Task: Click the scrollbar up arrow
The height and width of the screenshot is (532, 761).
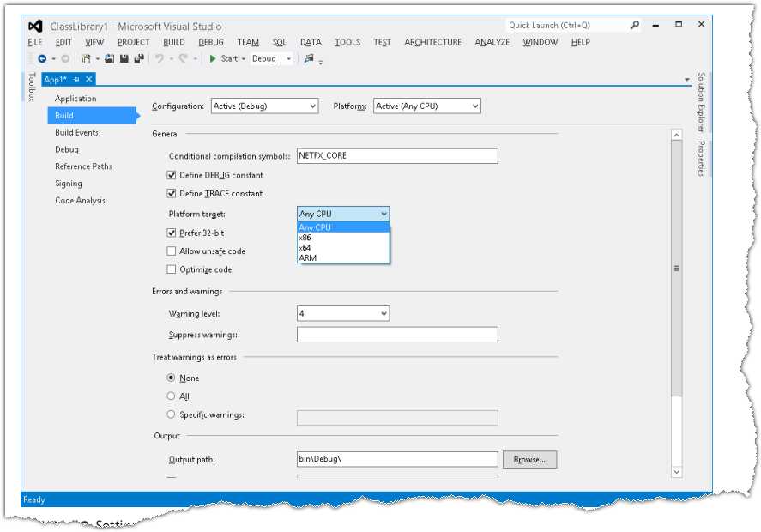Action: (x=677, y=135)
